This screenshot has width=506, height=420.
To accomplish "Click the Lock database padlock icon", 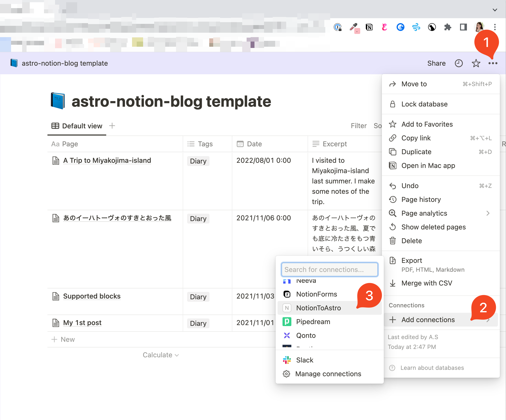I will [x=393, y=104].
